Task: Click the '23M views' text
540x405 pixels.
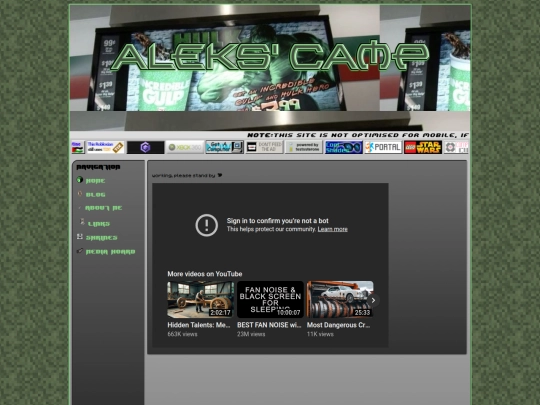Action: [251, 334]
